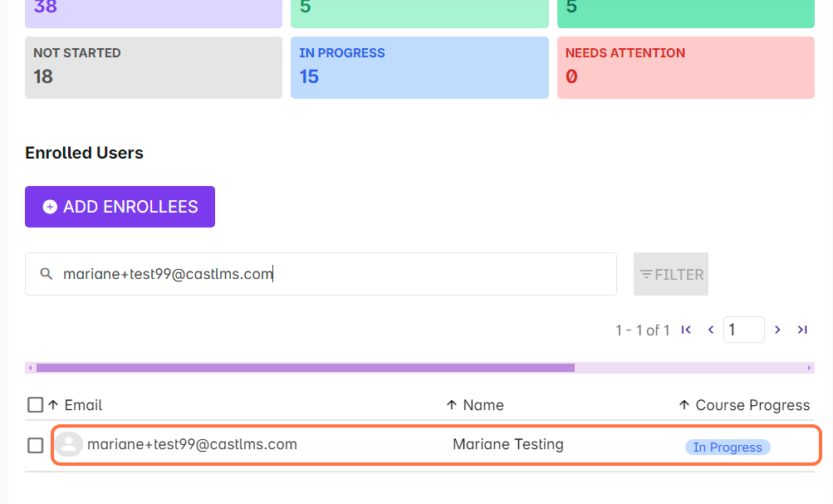Check the mariane+test99 row checkbox

click(x=35, y=446)
